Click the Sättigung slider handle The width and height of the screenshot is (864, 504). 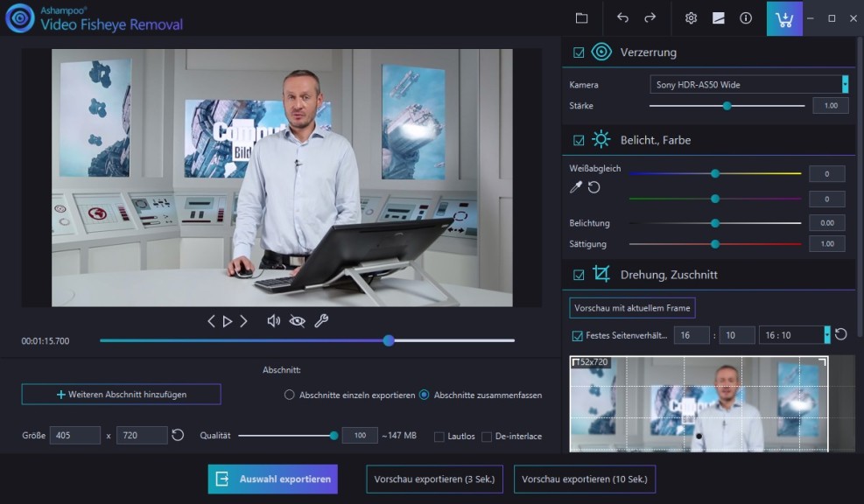pyautogui.click(x=715, y=244)
